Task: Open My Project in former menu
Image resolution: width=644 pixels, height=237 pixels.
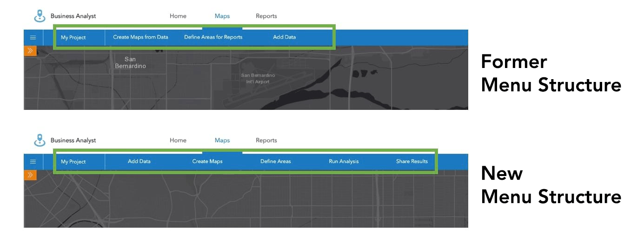Action: (x=73, y=37)
